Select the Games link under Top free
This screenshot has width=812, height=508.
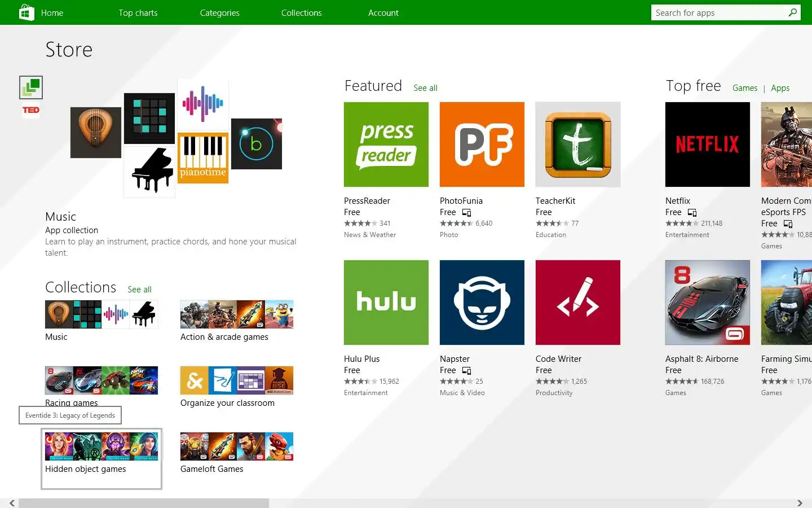[x=745, y=88]
